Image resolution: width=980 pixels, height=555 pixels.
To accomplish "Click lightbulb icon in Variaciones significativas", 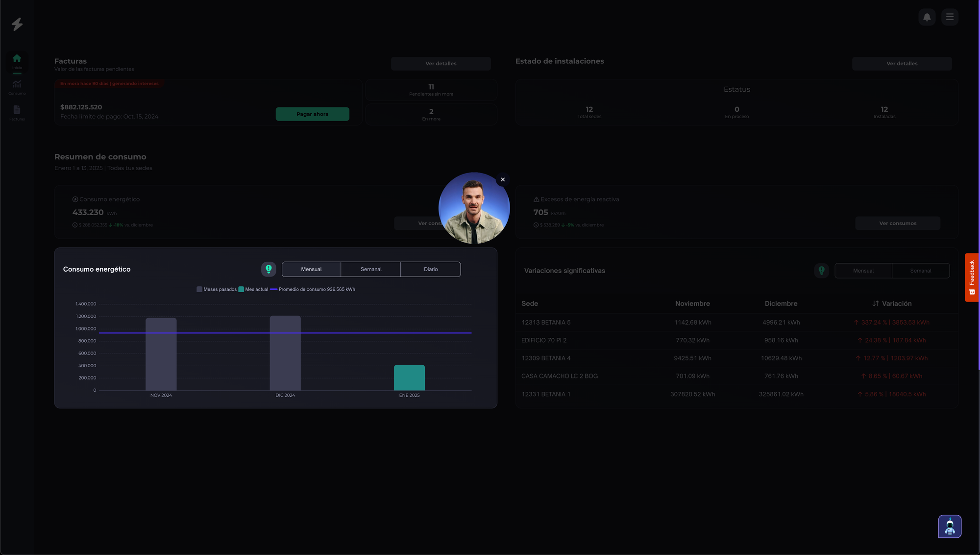I will point(822,271).
